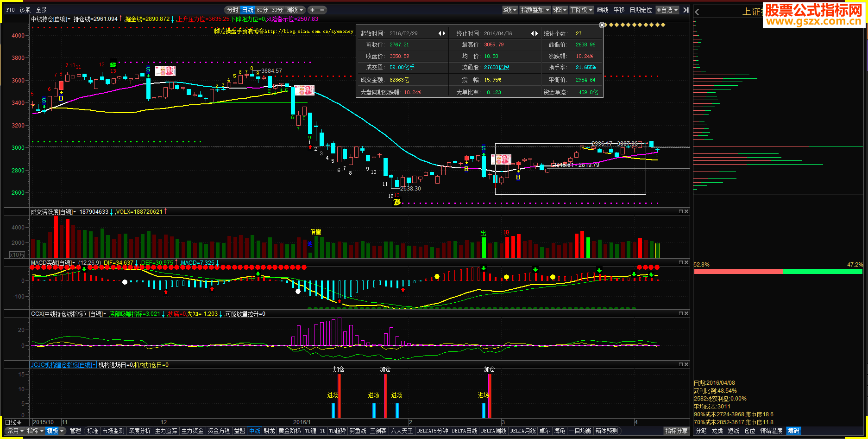The image size is (868, 439).
Task: Activate 平移 pan mode
Action: click(619, 10)
